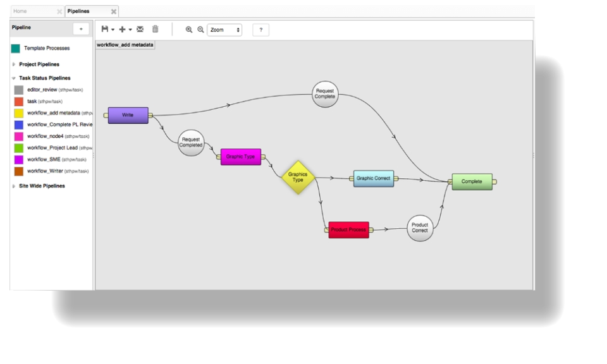Expand the Project Pipelines section
Viewport: 607px width, 364px height.
(15, 64)
